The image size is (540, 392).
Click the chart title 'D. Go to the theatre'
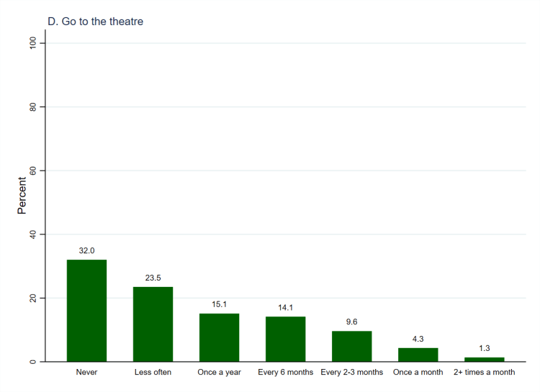coord(95,22)
